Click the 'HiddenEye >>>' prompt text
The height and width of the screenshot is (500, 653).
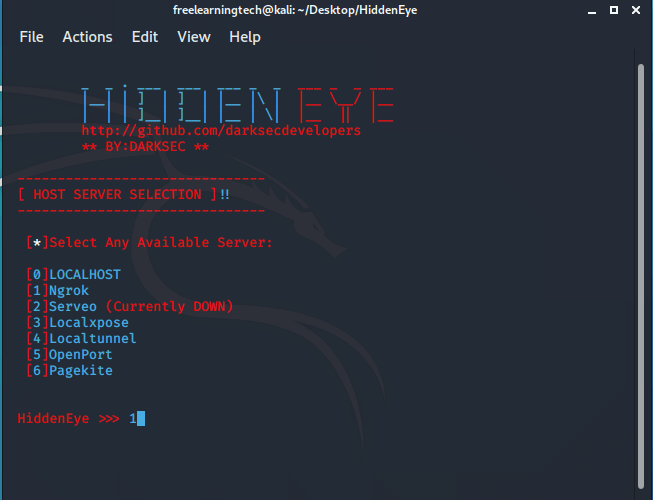pyautogui.click(x=68, y=418)
